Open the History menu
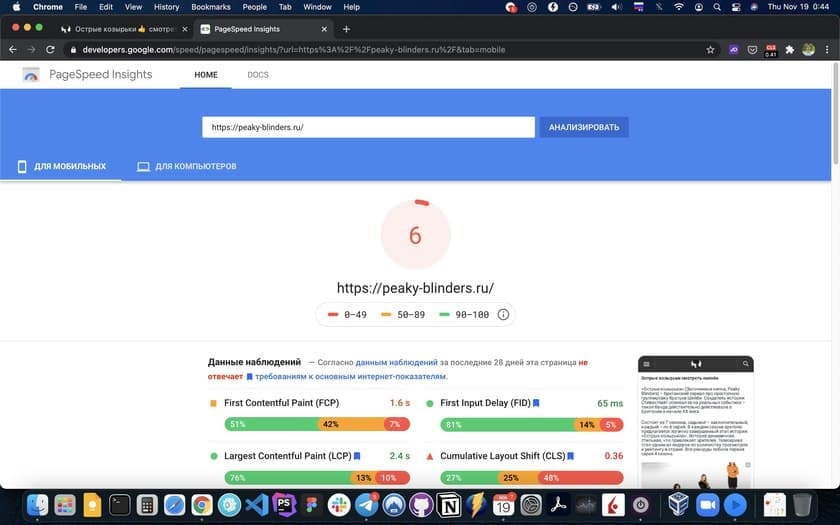This screenshot has height=525, width=840. 167,7
